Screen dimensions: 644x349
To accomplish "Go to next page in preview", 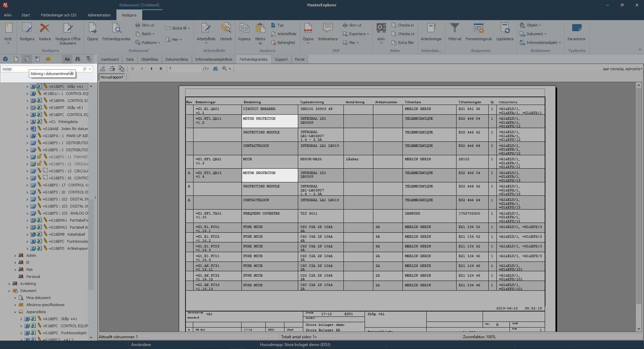I will click(x=152, y=69).
